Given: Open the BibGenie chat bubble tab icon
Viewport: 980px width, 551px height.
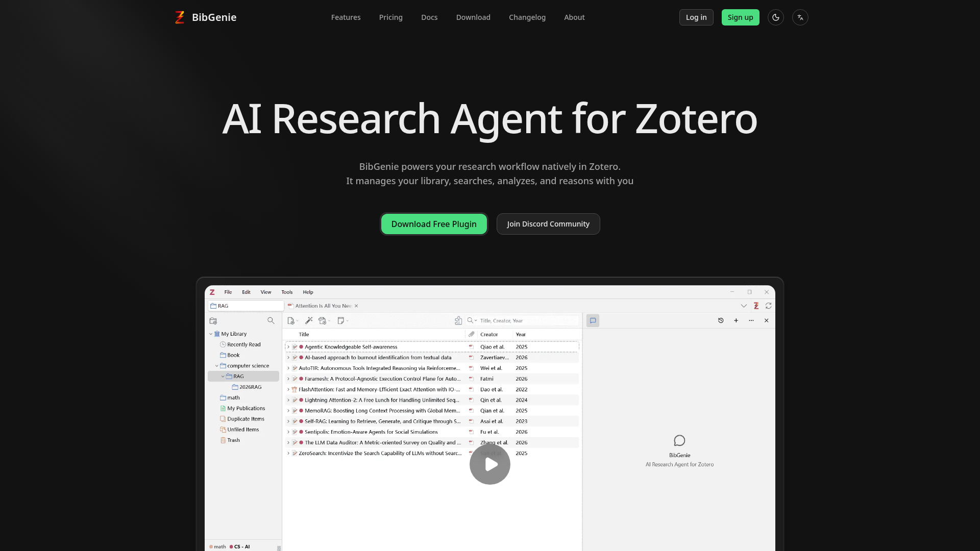Looking at the screenshot, I should point(593,321).
